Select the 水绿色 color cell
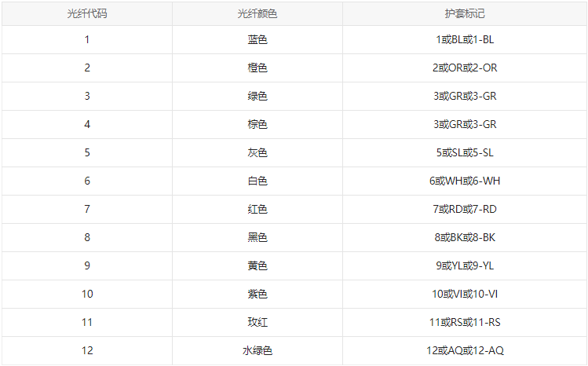 (257, 350)
